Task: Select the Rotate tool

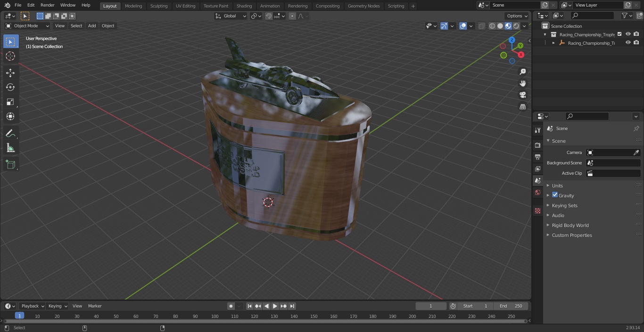Action: point(10,87)
